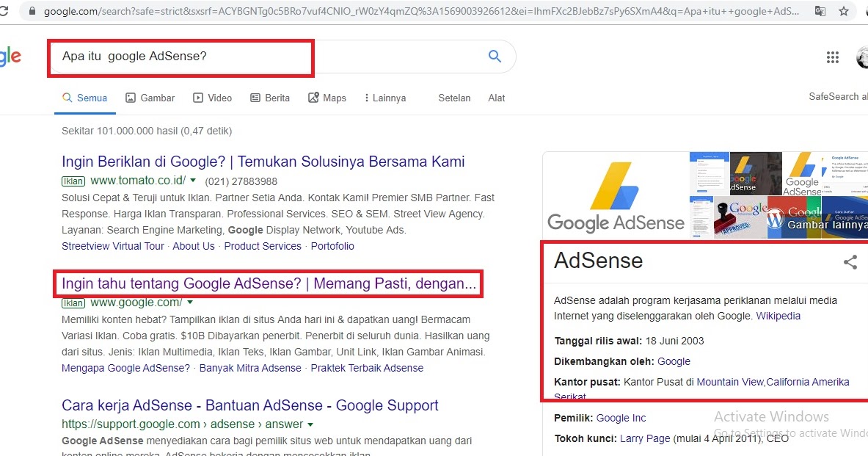This screenshot has height=456, width=868.
Task: Click the 'Tanggal rilis awal' release date text
Action: click(629, 341)
